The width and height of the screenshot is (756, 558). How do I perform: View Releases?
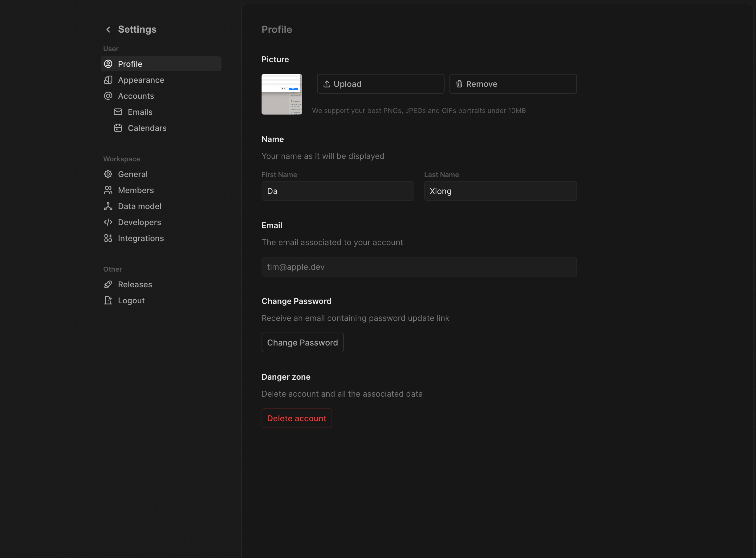tap(161, 285)
